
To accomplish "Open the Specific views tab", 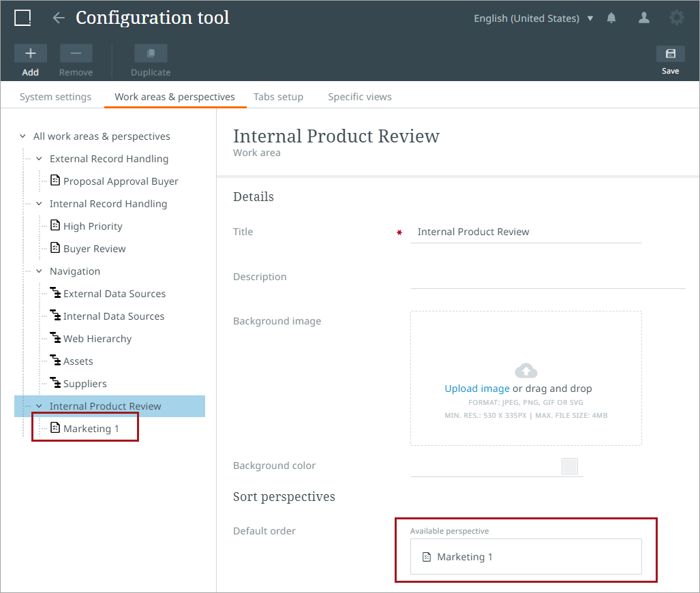I will pos(359,97).
